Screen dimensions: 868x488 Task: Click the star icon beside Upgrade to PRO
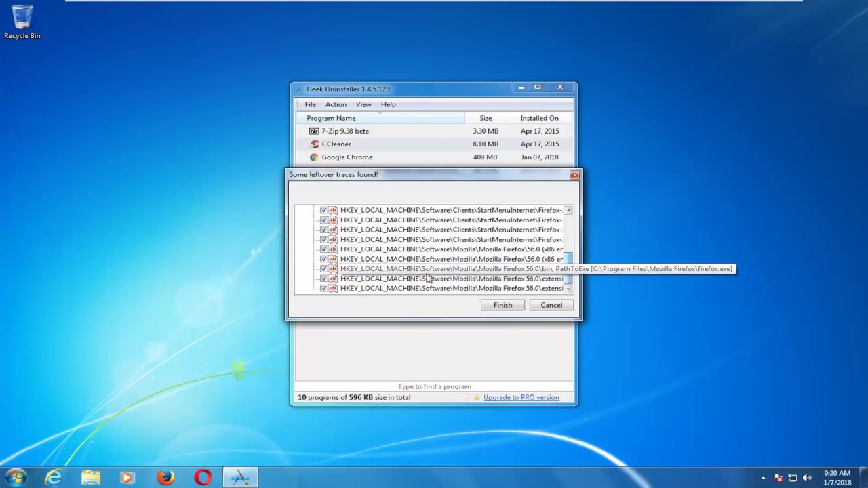[477, 397]
